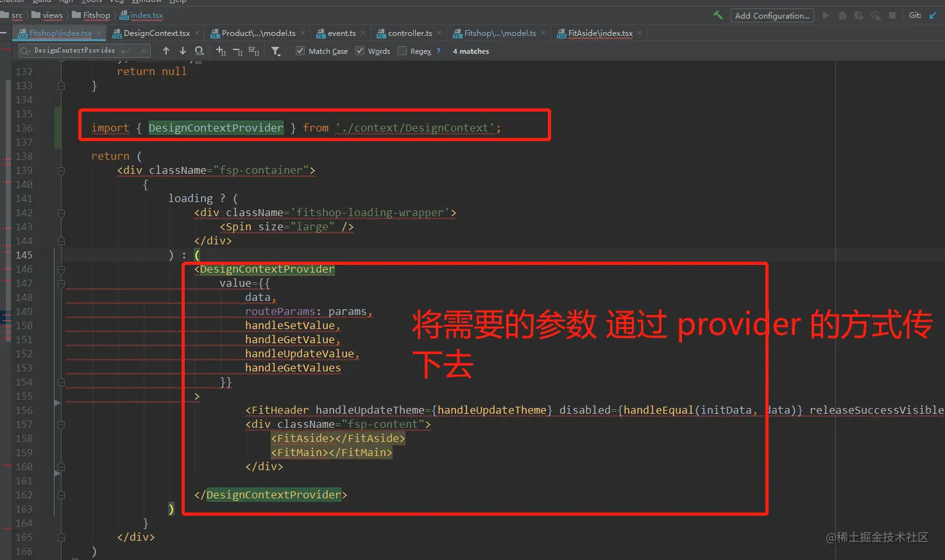Click the new line icon in search field

tap(126, 51)
